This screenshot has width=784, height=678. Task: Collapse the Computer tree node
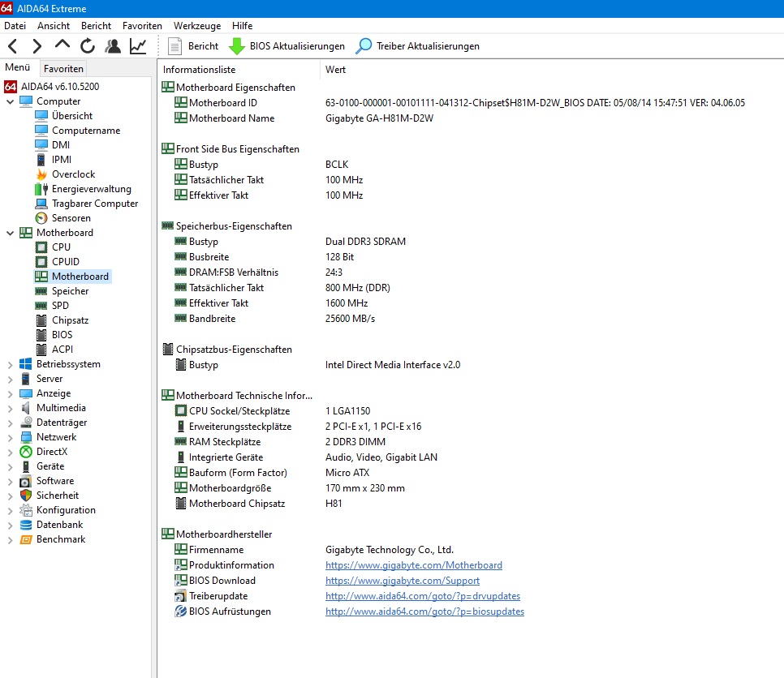point(10,101)
